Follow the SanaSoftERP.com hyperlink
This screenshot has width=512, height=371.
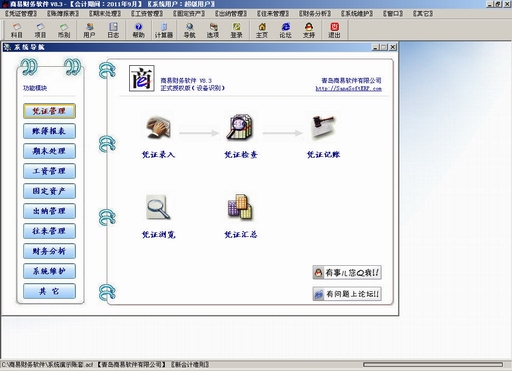[348, 89]
